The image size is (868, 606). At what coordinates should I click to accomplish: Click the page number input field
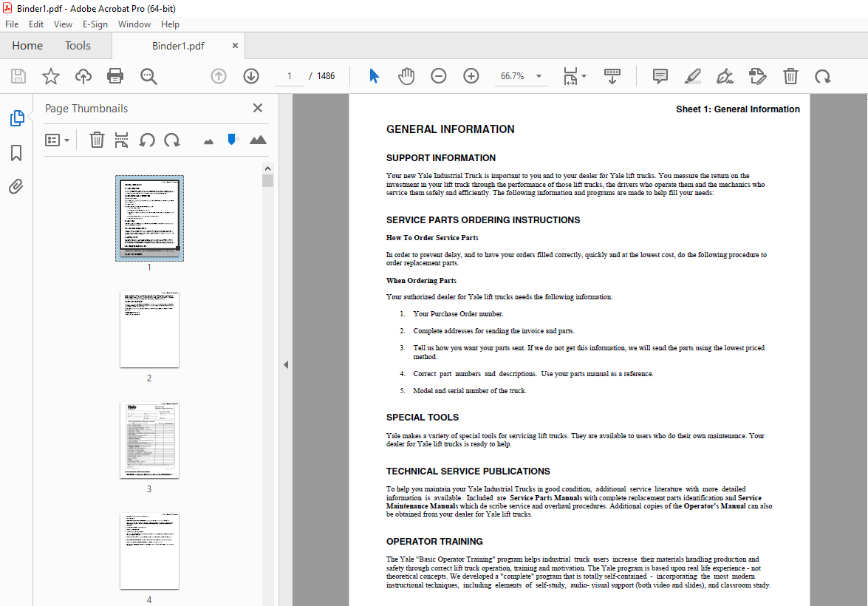290,76
